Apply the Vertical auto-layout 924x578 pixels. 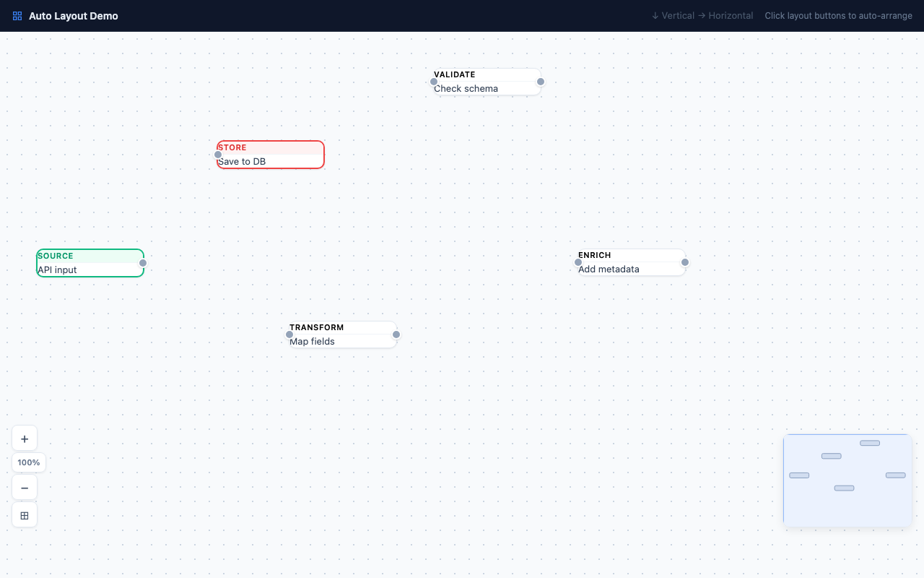pyautogui.click(x=673, y=15)
